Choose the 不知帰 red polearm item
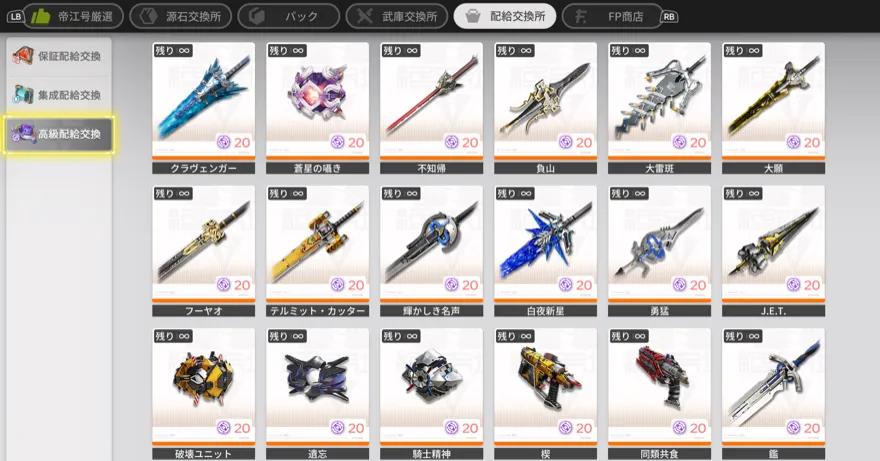The image size is (880, 461). (431, 108)
